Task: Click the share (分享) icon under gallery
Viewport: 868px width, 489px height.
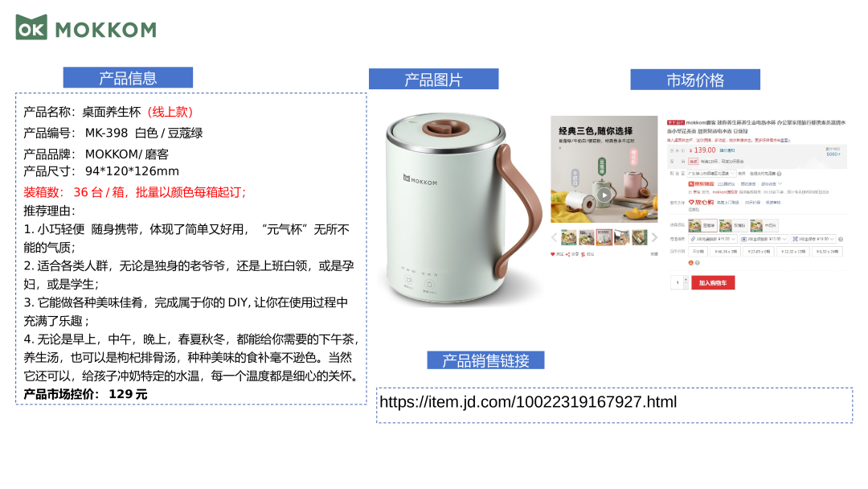Action: [568, 254]
